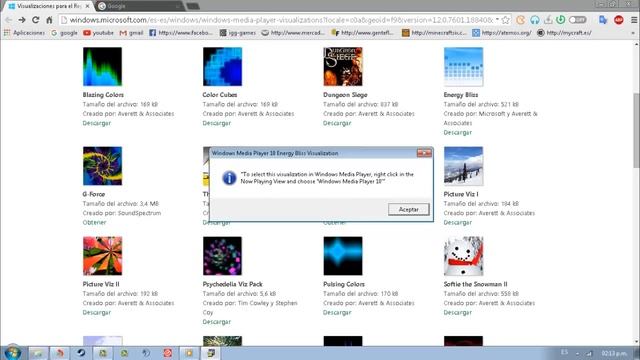Open the Steam taskbar icon
This screenshot has width=640, height=360.
81,353
